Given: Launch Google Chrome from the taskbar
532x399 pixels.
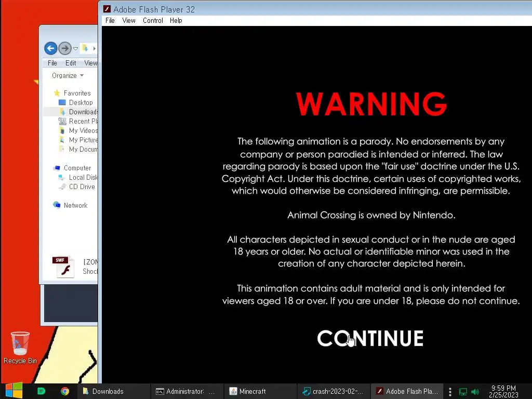Looking at the screenshot, I should [65, 391].
